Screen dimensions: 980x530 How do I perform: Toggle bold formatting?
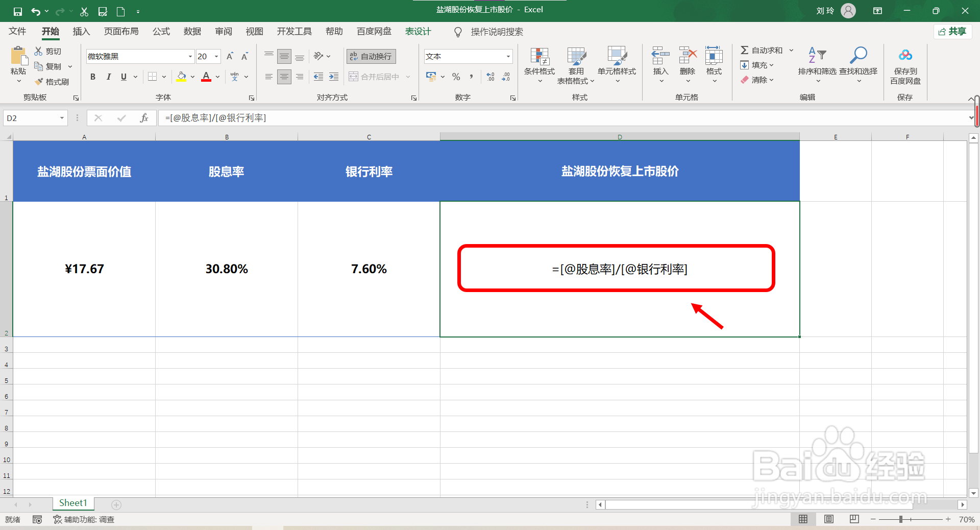tap(93, 77)
